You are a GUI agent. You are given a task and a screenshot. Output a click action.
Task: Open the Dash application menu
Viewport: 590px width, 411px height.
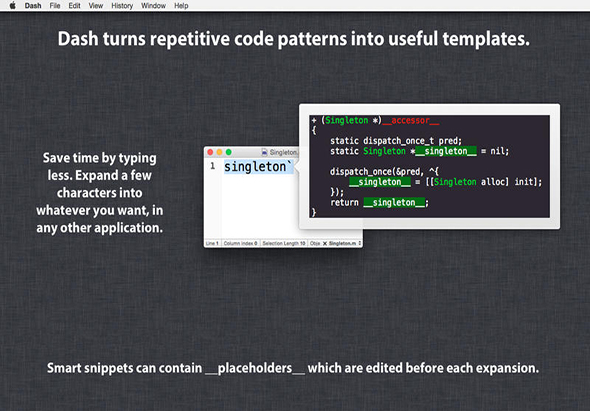tap(33, 6)
